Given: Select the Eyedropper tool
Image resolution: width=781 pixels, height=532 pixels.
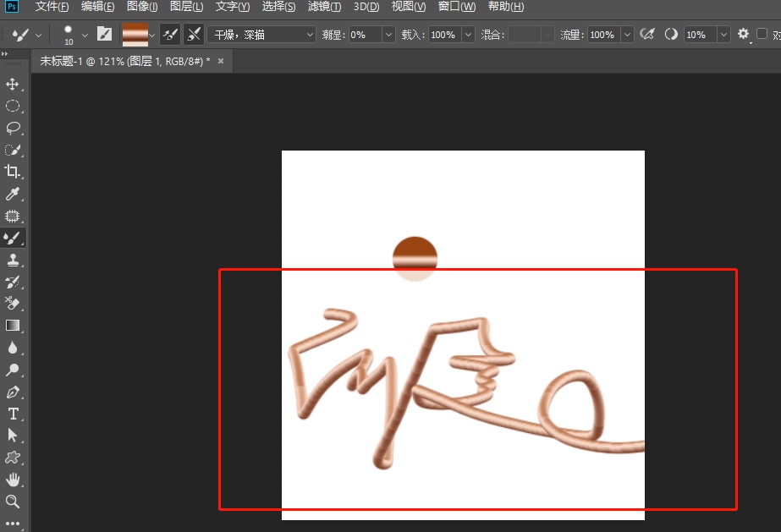Looking at the screenshot, I should tap(13, 194).
